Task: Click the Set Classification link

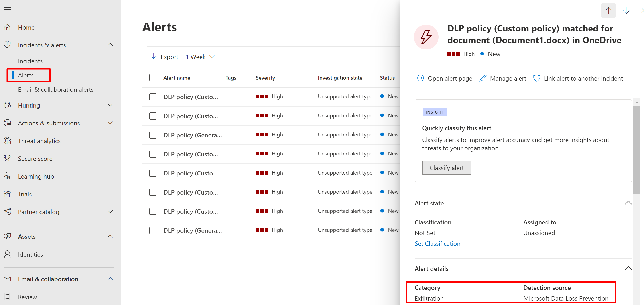Action: click(x=437, y=244)
